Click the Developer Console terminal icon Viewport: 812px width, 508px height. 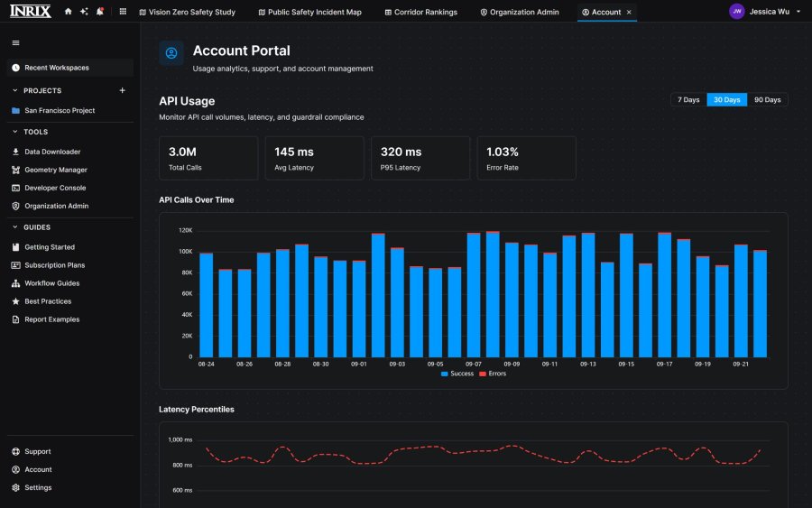15,188
